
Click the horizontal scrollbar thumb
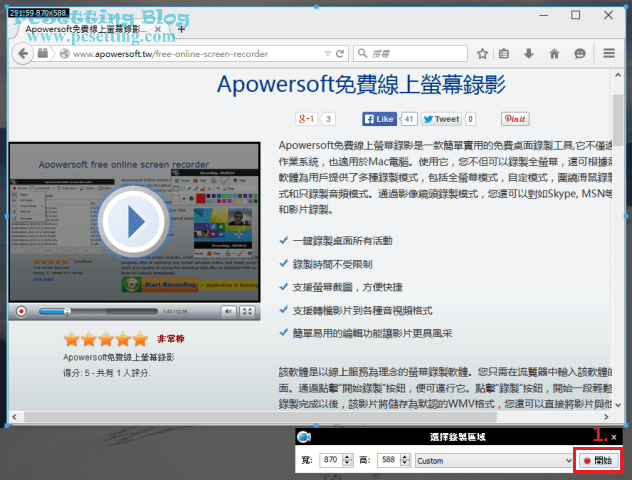[x=260, y=417]
